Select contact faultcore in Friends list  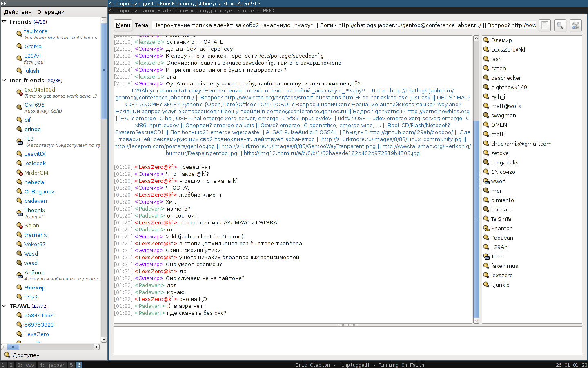36,31
